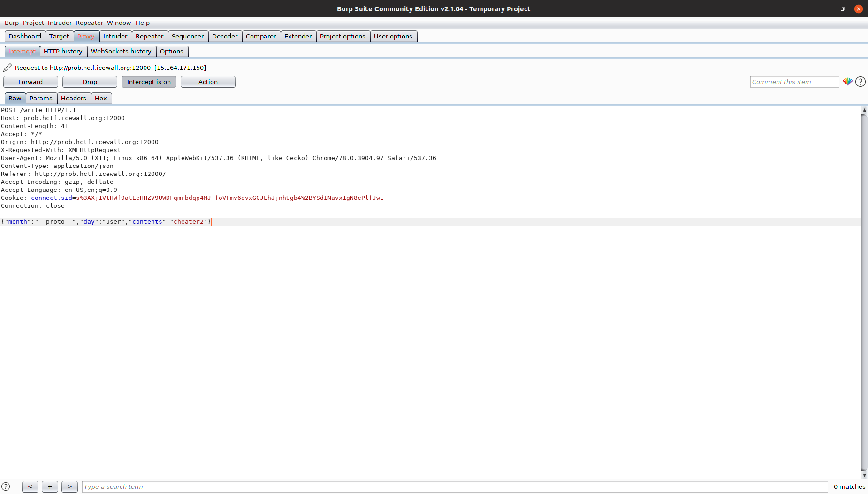Click the next match '>' button
The width and height of the screenshot is (868, 494).
[69, 486]
